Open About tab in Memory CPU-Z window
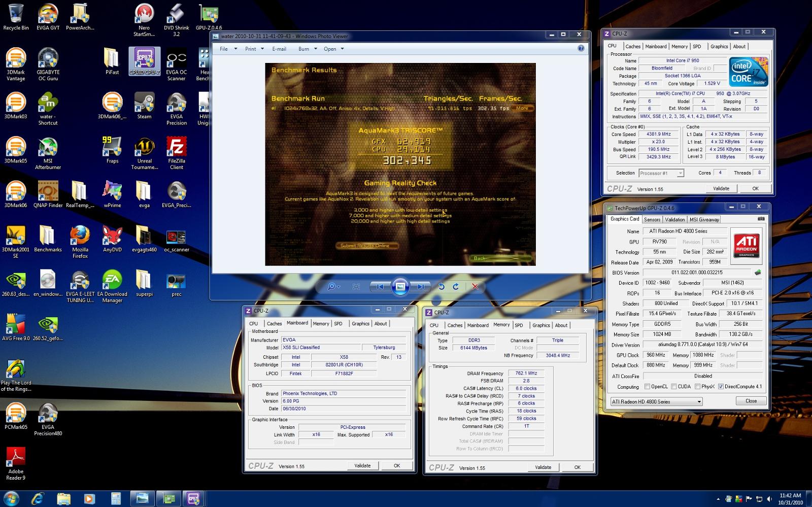Viewport: 812px width, 507px height. pyautogui.click(x=561, y=325)
